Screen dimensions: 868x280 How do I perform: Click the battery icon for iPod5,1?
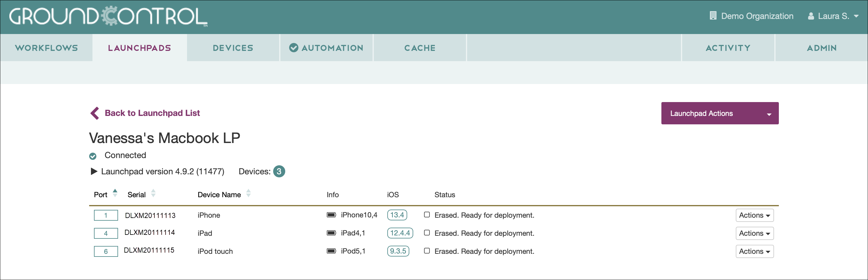click(331, 251)
